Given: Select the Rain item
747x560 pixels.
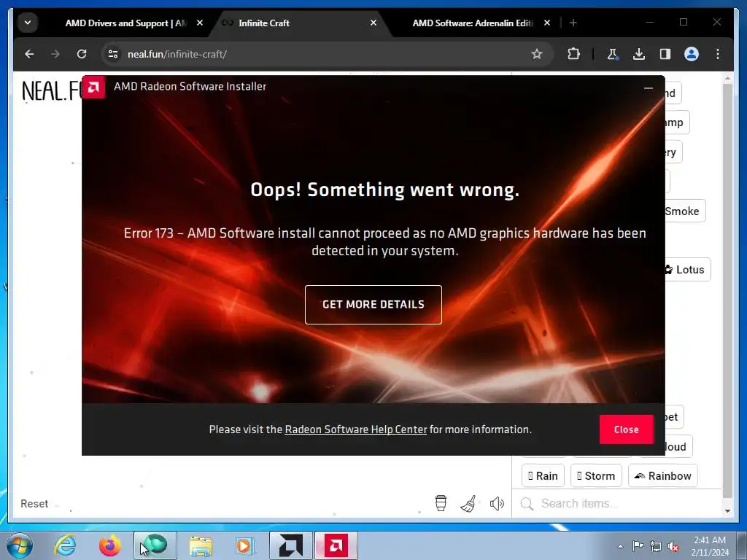Looking at the screenshot, I should pos(543,475).
